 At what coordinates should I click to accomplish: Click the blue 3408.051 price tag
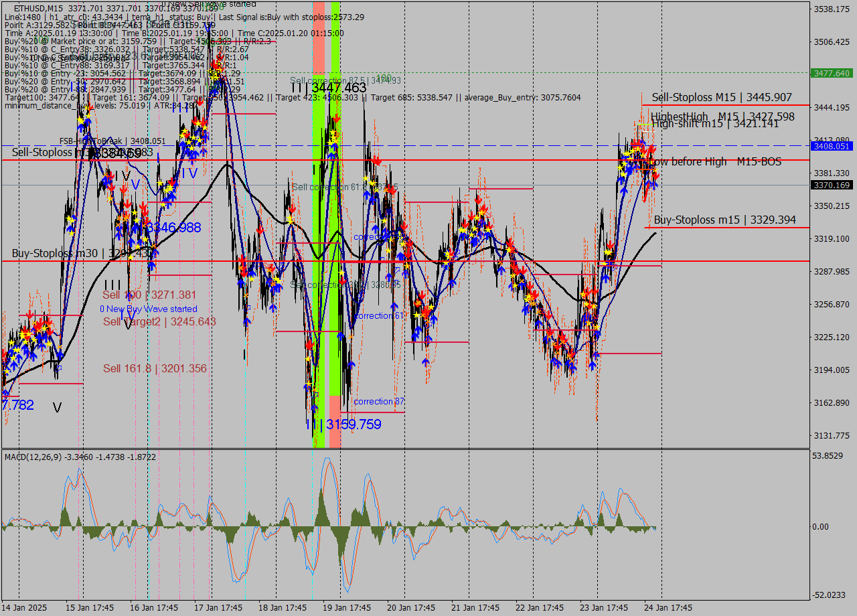[x=831, y=146]
